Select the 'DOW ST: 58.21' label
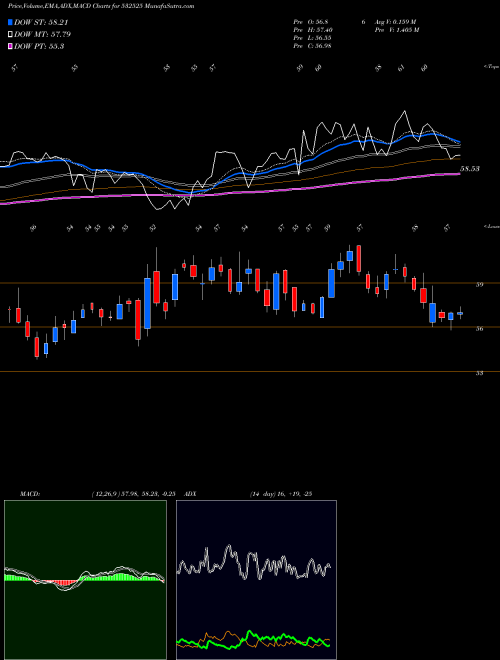The height and width of the screenshot is (660, 500). [x=41, y=22]
